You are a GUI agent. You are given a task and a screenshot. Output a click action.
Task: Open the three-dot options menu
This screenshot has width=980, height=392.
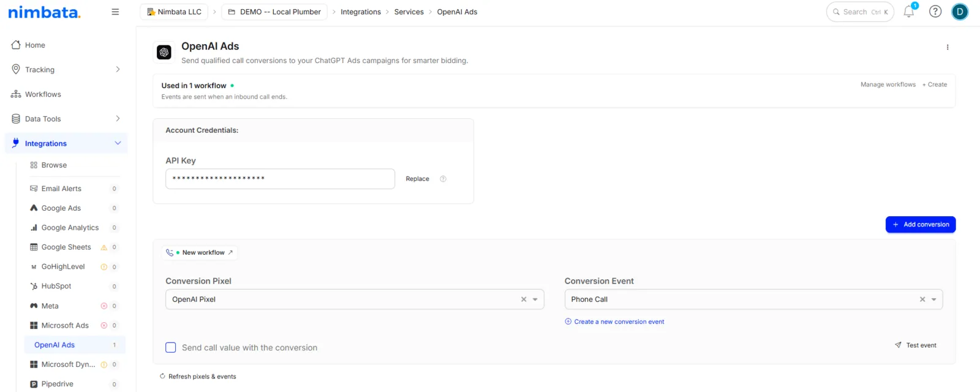[948, 47]
